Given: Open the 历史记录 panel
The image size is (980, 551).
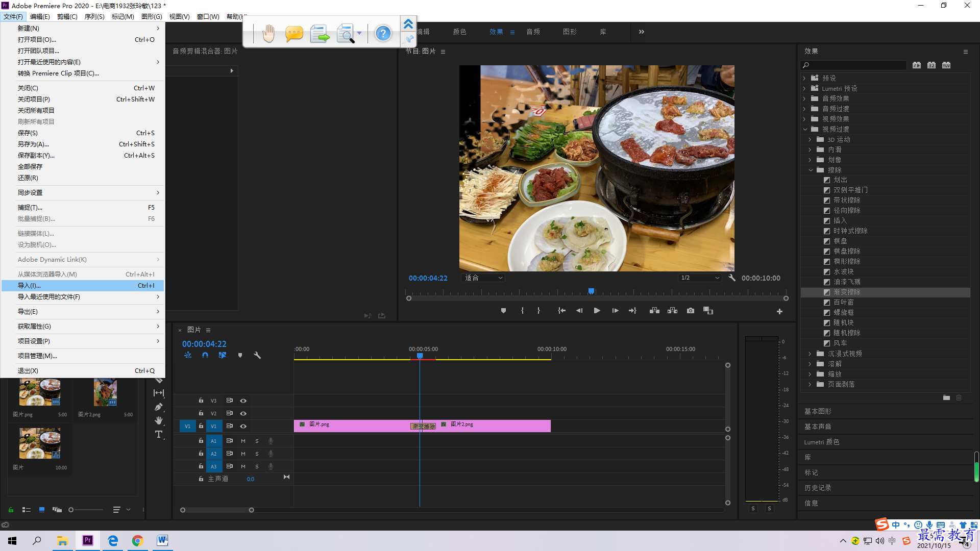Looking at the screenshot, I should tap(818, 488).
